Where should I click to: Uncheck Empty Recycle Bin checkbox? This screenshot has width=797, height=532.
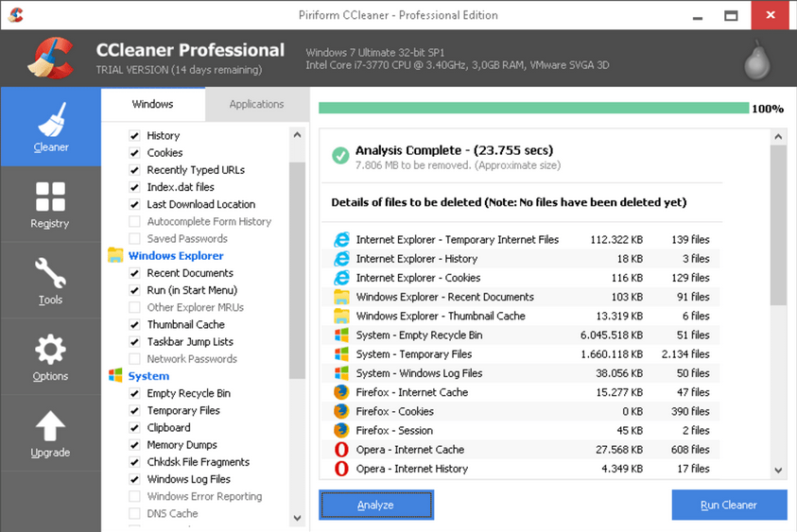pyautogui.click(x=134, y=393)
